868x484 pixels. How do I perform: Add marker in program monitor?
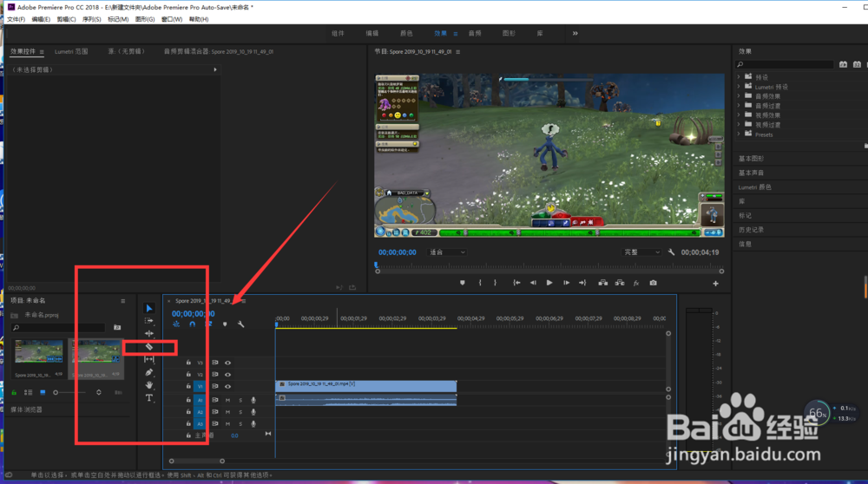463,283
